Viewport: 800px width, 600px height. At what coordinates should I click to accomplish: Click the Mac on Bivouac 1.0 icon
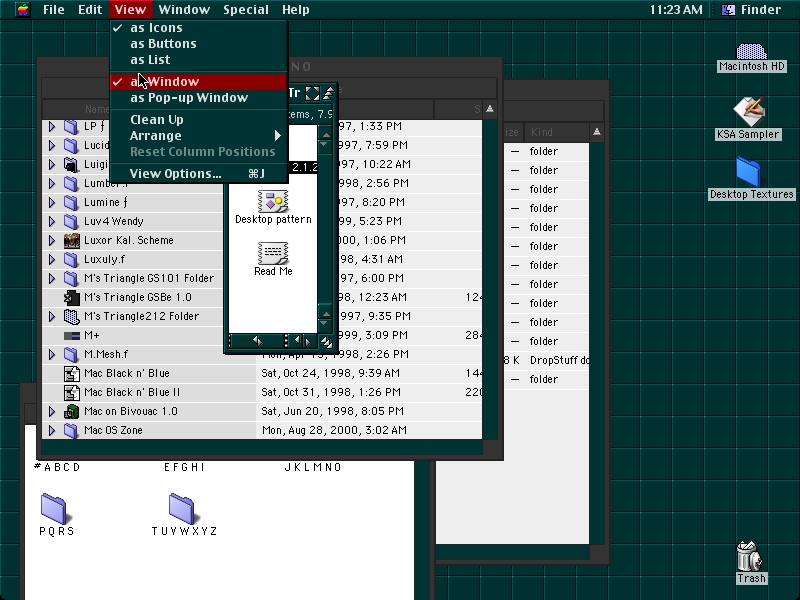(71, 411)
